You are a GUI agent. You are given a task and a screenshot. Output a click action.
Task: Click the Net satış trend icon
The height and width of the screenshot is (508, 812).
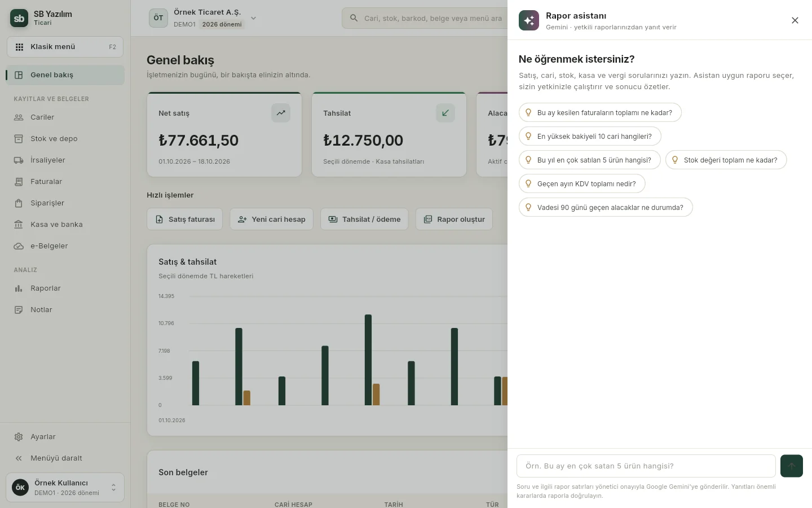click(281, 113)
